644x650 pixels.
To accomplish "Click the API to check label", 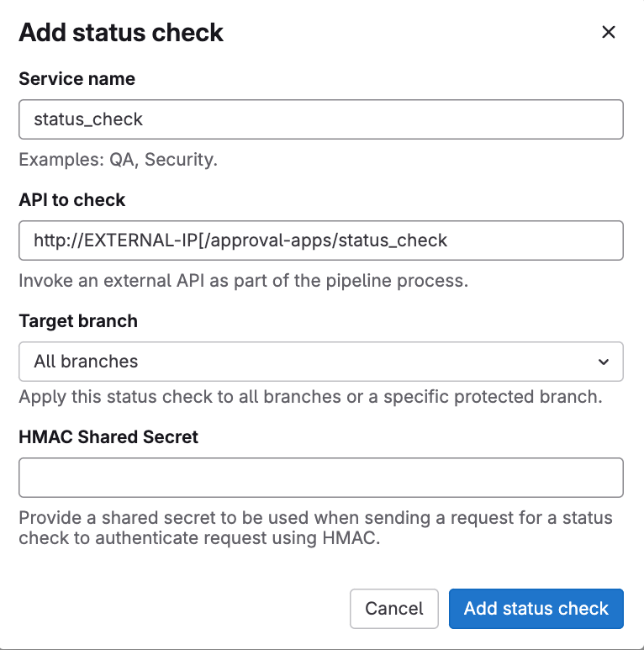I will coord(71,200).
